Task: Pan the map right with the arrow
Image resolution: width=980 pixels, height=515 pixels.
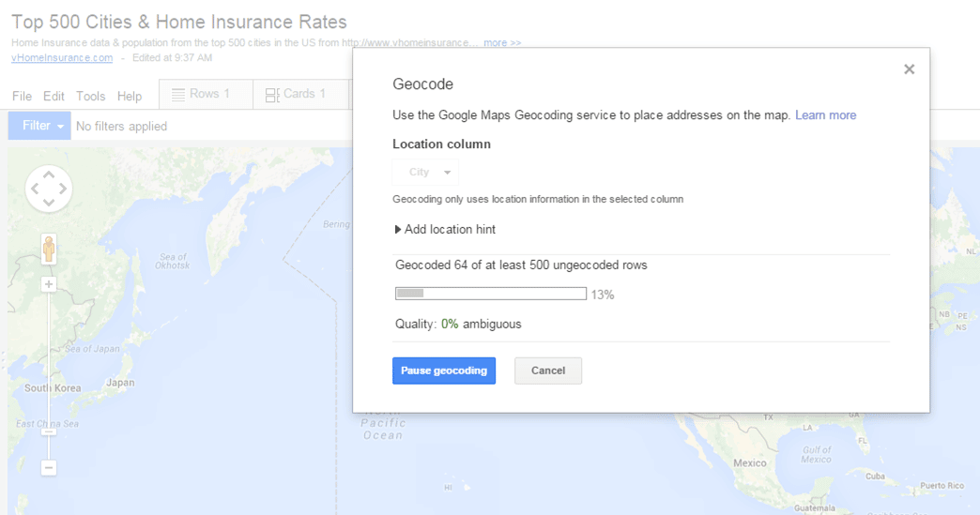Action: pos(63,189)
